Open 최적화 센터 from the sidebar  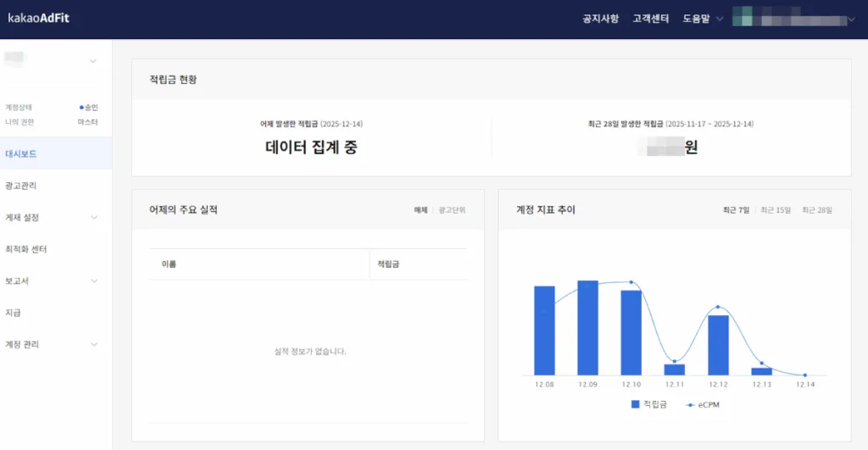26,249
